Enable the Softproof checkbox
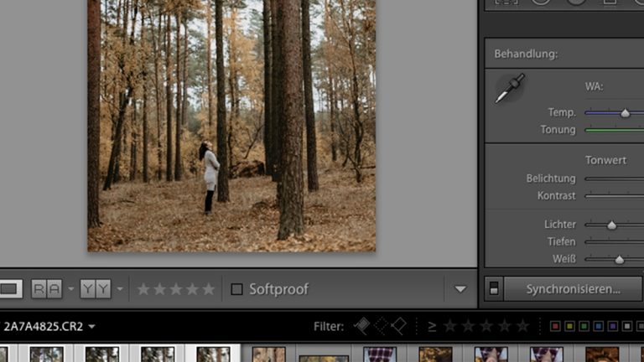644x362 pixels. coord(236,289)
